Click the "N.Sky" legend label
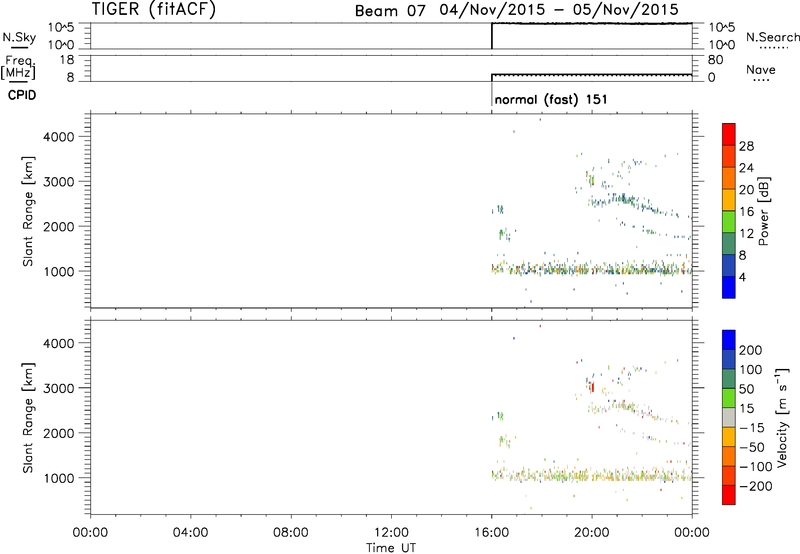This screenshot has height=554, width=800. coord(19,38)
